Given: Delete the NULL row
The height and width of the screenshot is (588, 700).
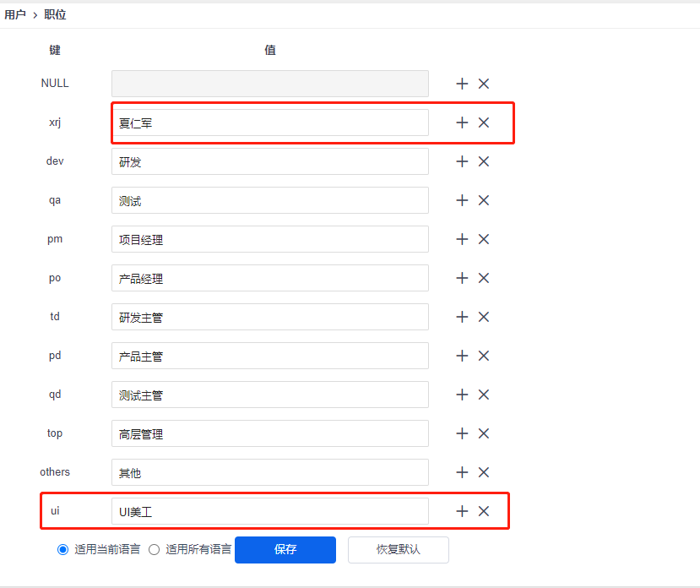Looking at the screenshot, I should coord(484,84).
